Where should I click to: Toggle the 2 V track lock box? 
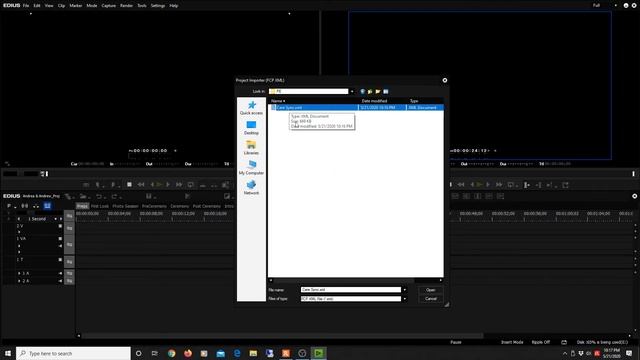pyautogui.click(x=60, y=226)
